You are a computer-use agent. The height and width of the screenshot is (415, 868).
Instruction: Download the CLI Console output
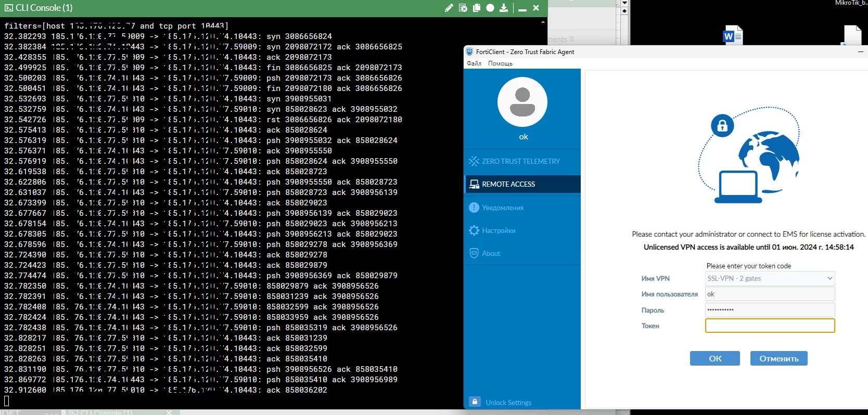pos(504,8)
